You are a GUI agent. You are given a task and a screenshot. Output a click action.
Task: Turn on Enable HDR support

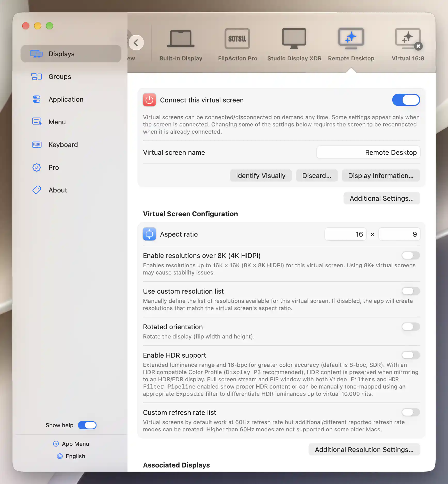[x=411, y=355]
